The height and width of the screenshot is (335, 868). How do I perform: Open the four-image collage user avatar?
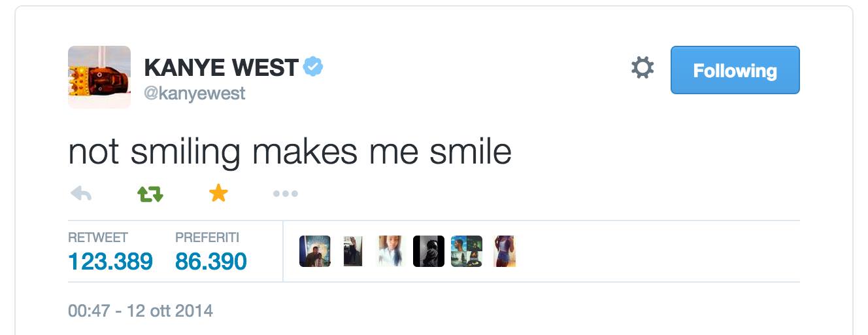coord(467,251)
